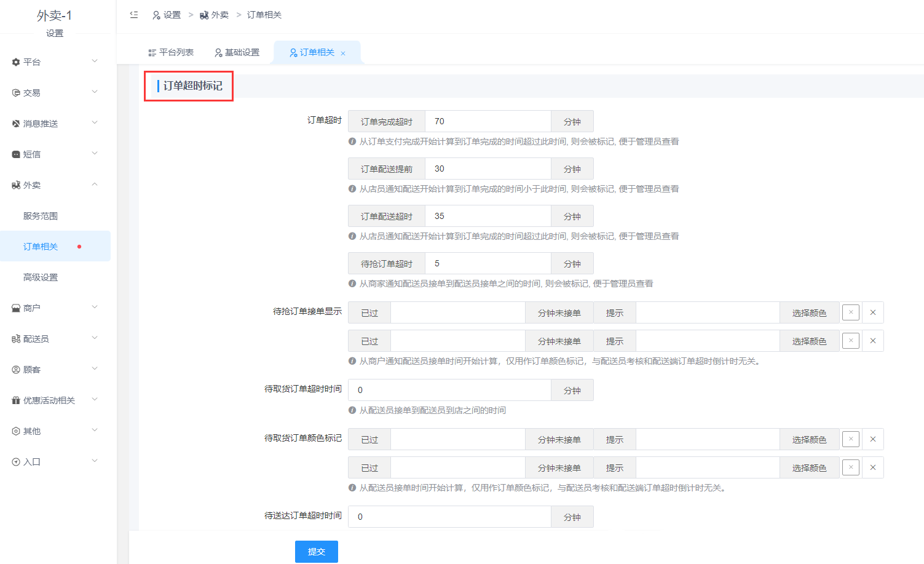Image resolution: width=924 pixels, height=564 pixels.
Task: Focus 提示 field in first 待取货订单颜色标记 row
Action: [708, 440]
